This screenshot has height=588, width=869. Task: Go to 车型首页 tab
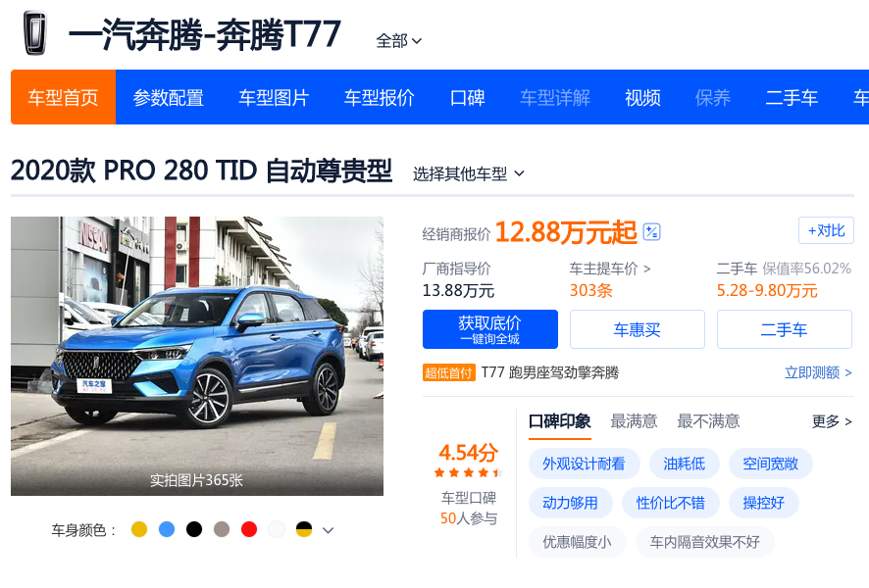pyautogui.click(x=63, y=97)
